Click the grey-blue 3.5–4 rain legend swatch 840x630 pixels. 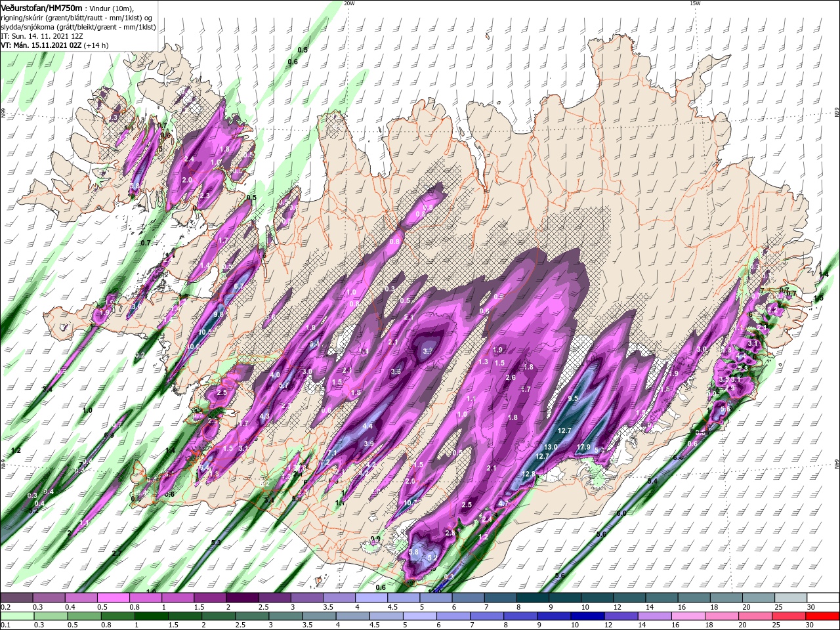pyautogui.click(x=319, y=616)
